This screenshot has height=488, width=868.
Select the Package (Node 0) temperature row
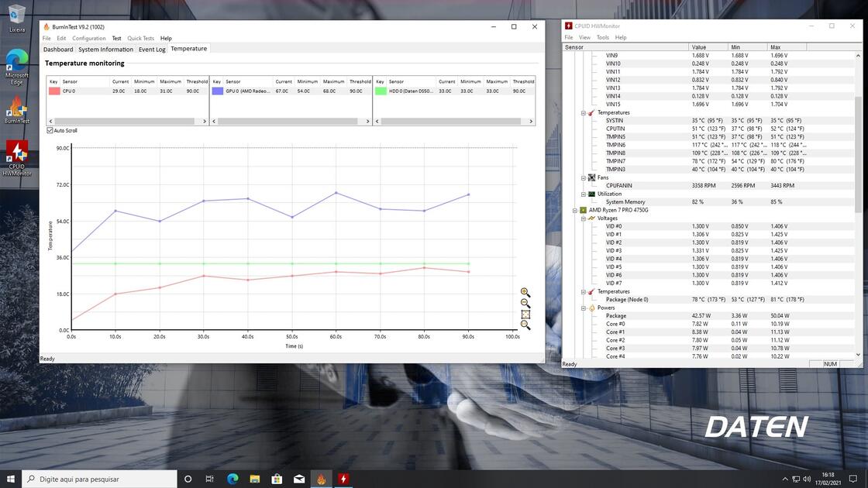[x=708, y=299]
